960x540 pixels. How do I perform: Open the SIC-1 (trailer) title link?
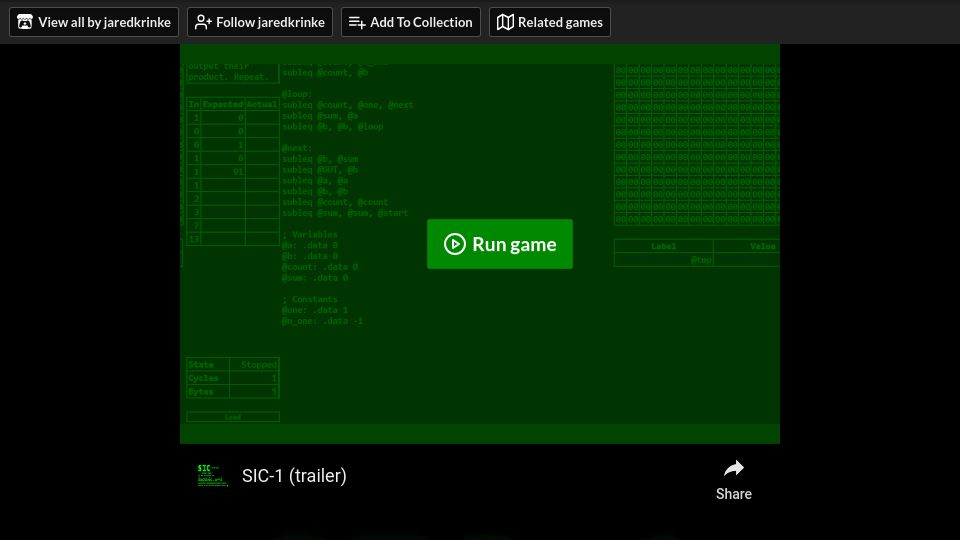click(294, 476)
